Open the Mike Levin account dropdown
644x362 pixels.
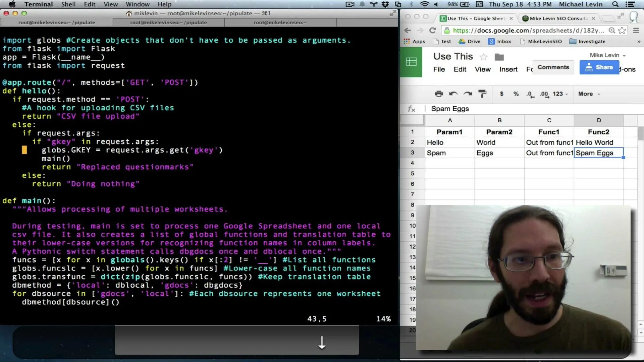pos(607,55)
